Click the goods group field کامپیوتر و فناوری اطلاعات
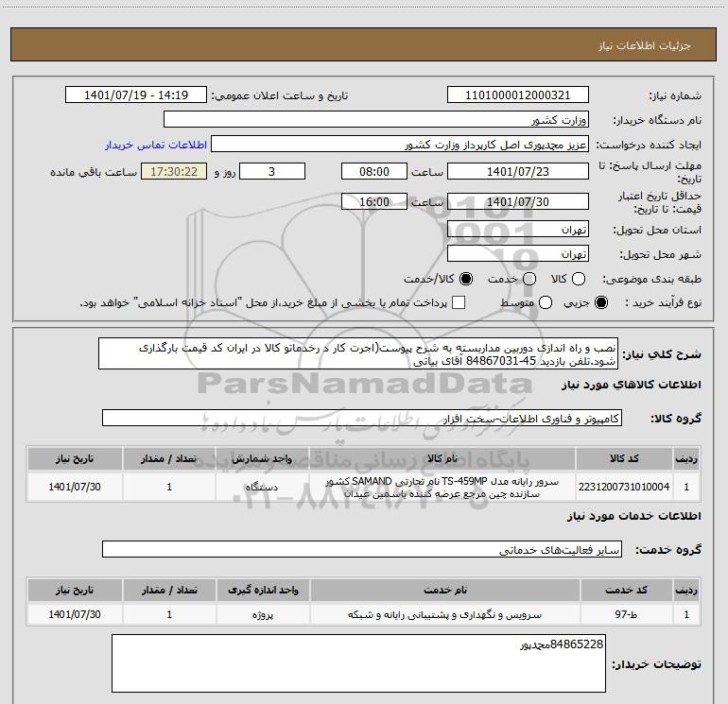Image resolution: width=728 pixels, height=704 pixels. click(x=362, y=418)
